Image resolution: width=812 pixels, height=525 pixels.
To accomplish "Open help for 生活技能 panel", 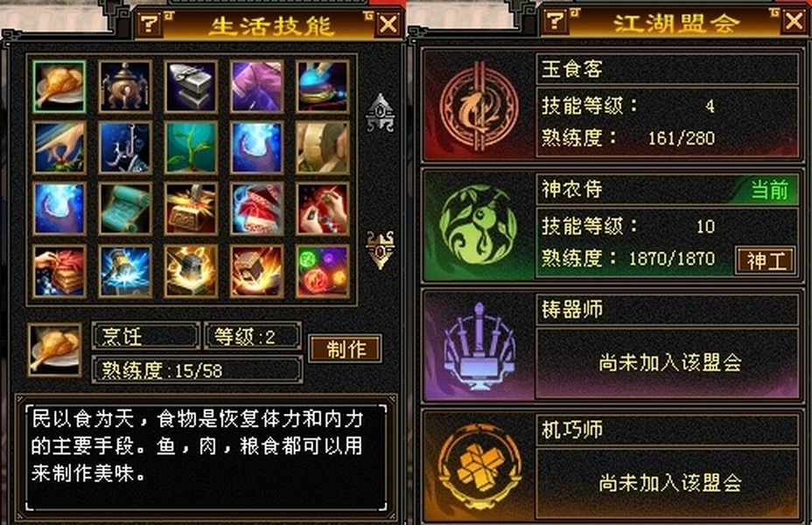I will pos(150,24).
